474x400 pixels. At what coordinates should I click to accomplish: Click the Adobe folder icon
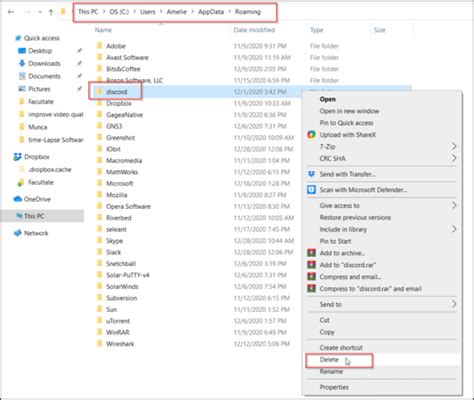[x=100, y=45]
